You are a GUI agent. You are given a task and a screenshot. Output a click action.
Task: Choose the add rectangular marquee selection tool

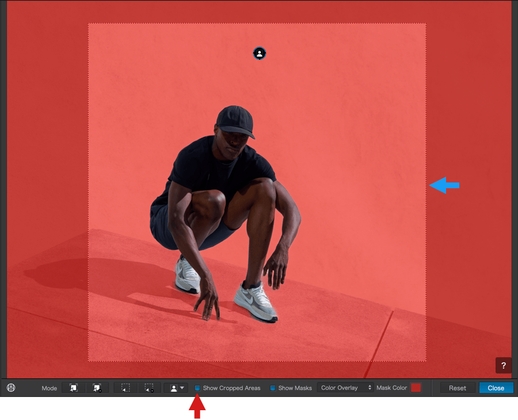coord(125,388)
